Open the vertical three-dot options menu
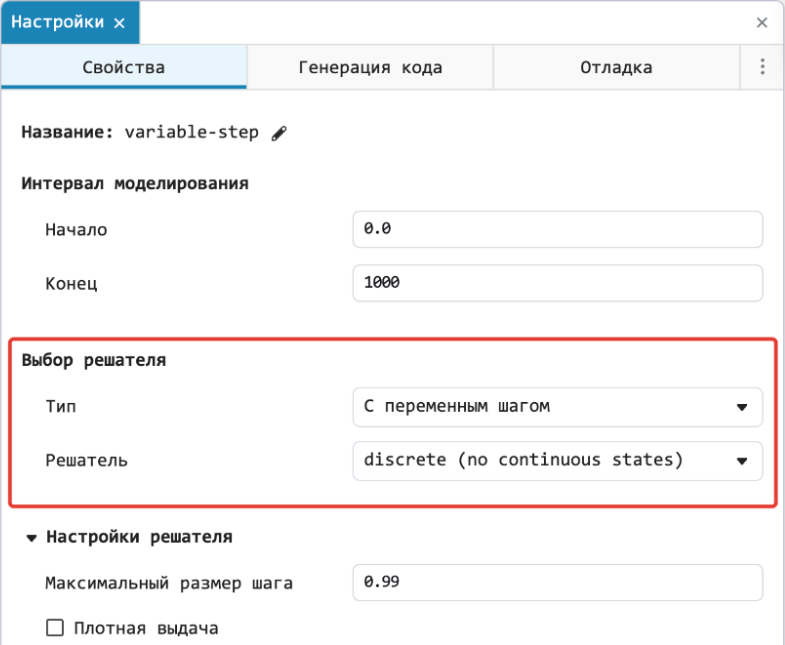Viewport: 785px width, 645px height. tap(762, 67)
